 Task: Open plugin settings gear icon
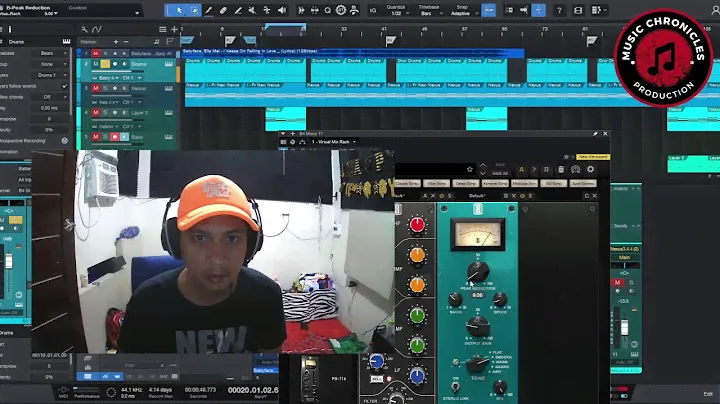click(x=590, y=169)
